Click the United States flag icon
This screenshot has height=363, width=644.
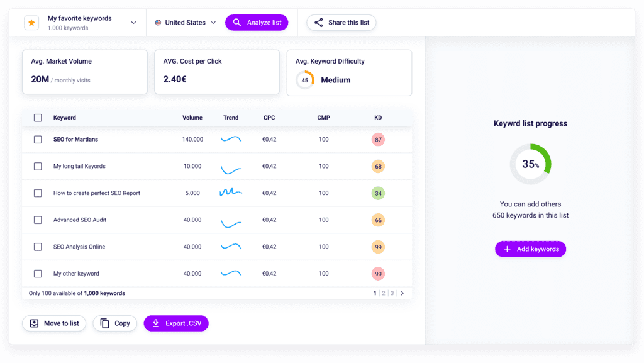[x=159, y=22]
